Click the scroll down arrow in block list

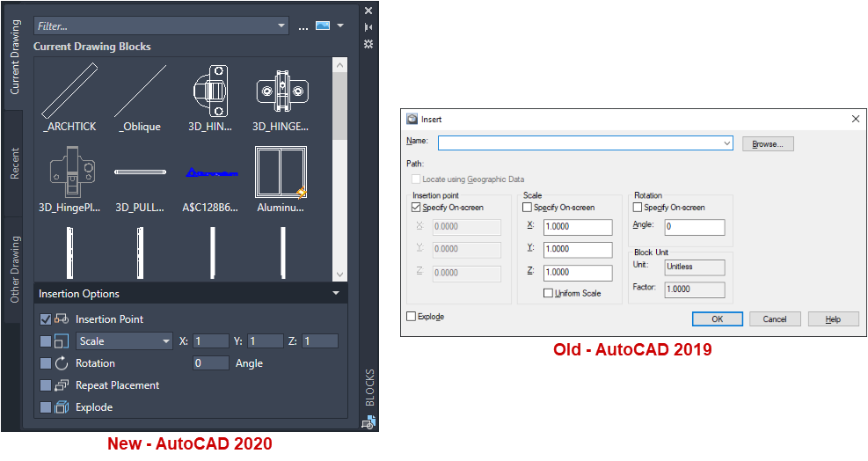coord(339,274)
